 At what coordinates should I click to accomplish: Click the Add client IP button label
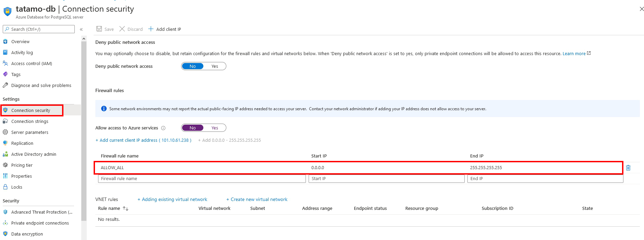point(169,29)
